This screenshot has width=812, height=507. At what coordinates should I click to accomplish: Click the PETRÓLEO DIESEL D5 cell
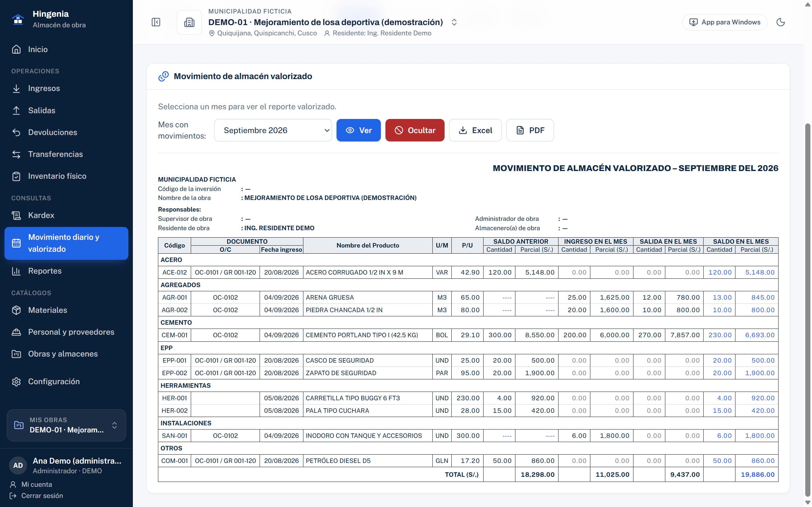(x=368, y=461)
